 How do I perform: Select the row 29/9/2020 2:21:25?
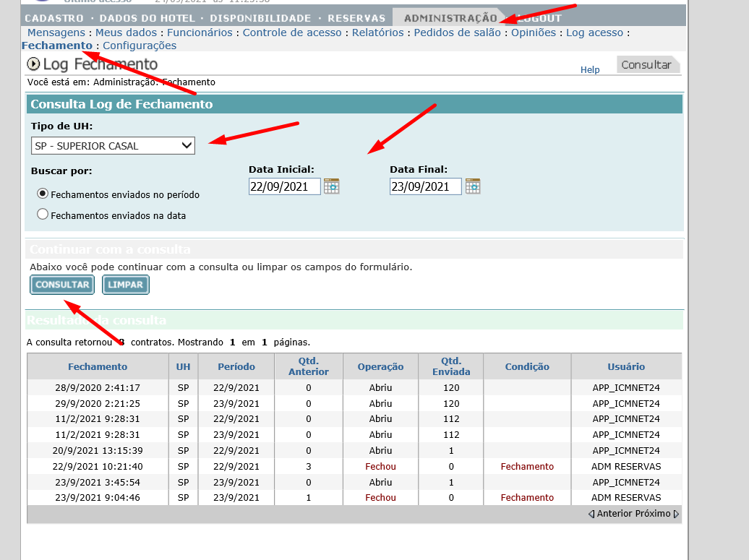[354, 403]
